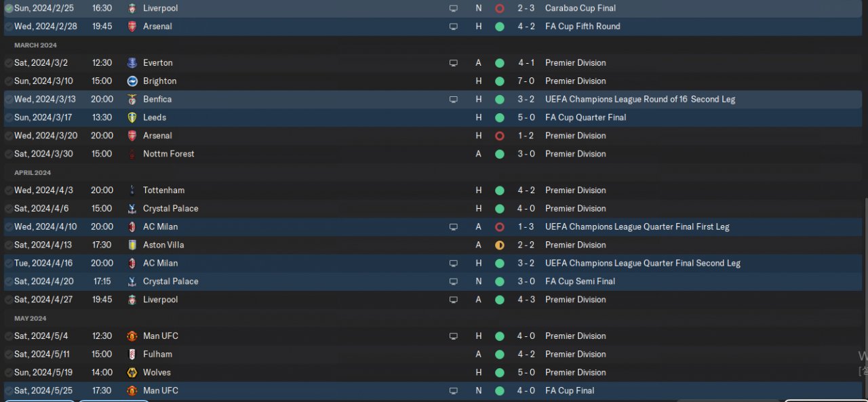Screen dimensions: 868x402
Task: Open the Aston Villa team link
Action: pos(163,245)
